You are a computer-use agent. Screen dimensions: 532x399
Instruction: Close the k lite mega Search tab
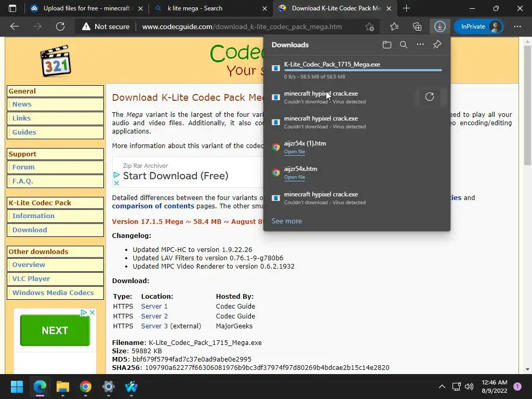point(264,8)
